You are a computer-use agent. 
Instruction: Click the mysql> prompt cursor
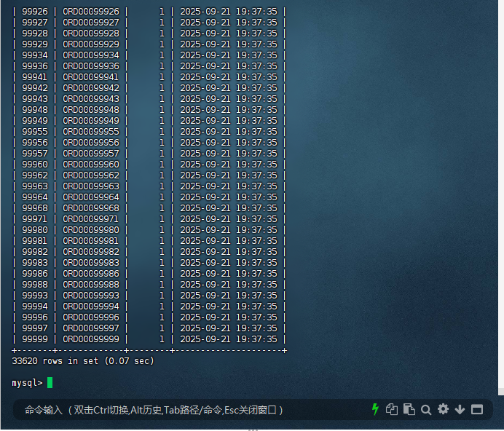(50, 383)
